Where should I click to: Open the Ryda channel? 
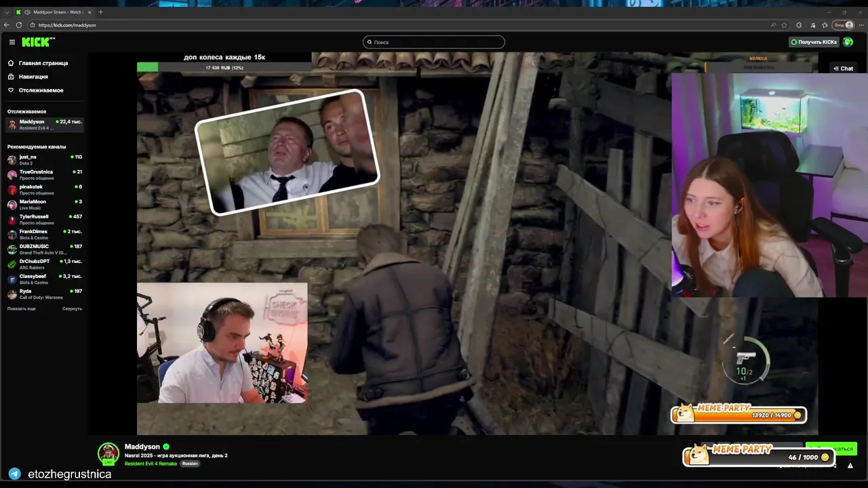(45, 294)
